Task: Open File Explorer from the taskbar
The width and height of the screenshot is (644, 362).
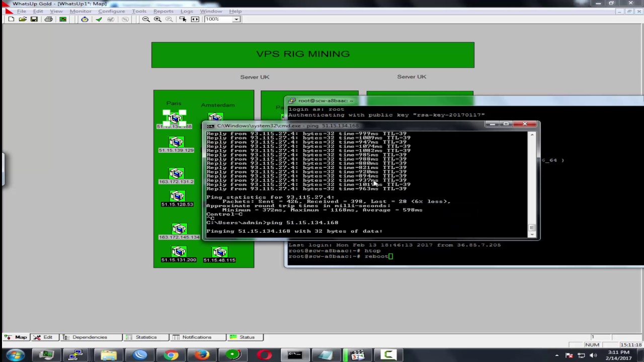Action: coord(108,355)
